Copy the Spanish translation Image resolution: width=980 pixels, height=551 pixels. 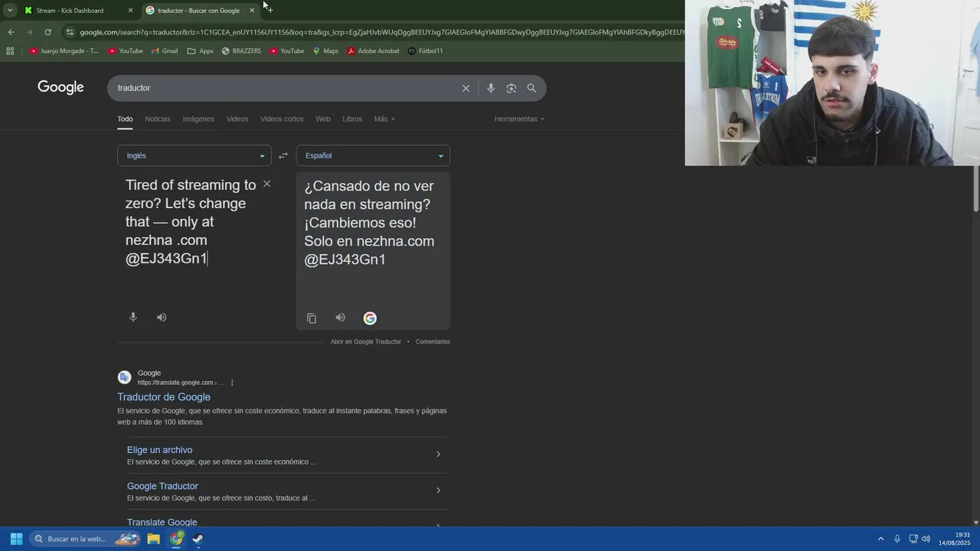point(312,318)
